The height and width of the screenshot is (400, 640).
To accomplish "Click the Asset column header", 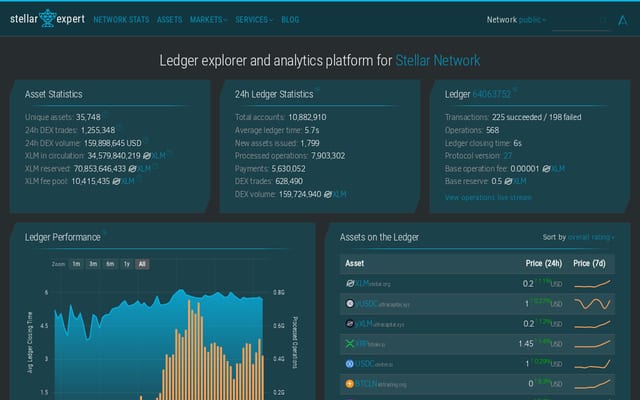I will coord(354,264).
